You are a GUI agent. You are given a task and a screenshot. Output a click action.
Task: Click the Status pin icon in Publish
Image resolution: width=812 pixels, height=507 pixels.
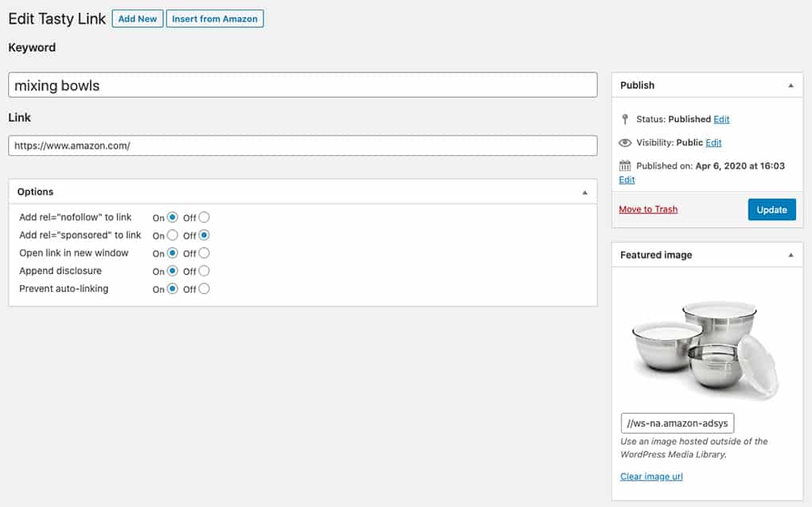(625, 119)
